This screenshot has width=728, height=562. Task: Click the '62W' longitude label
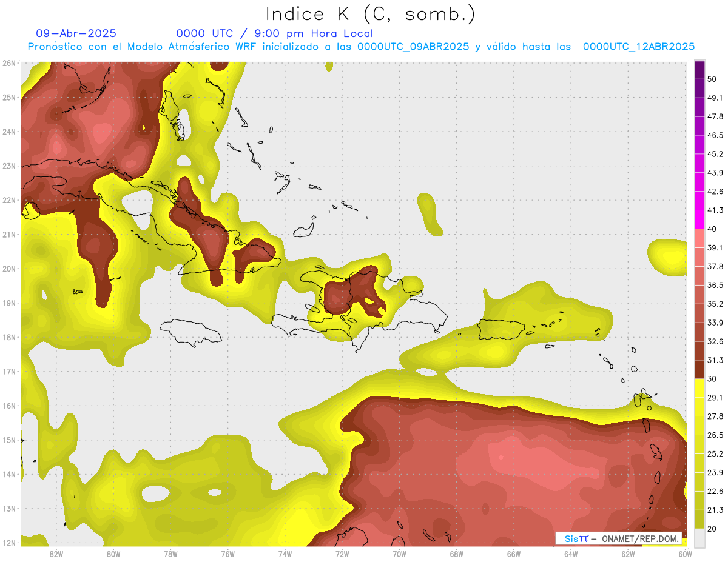629,554
